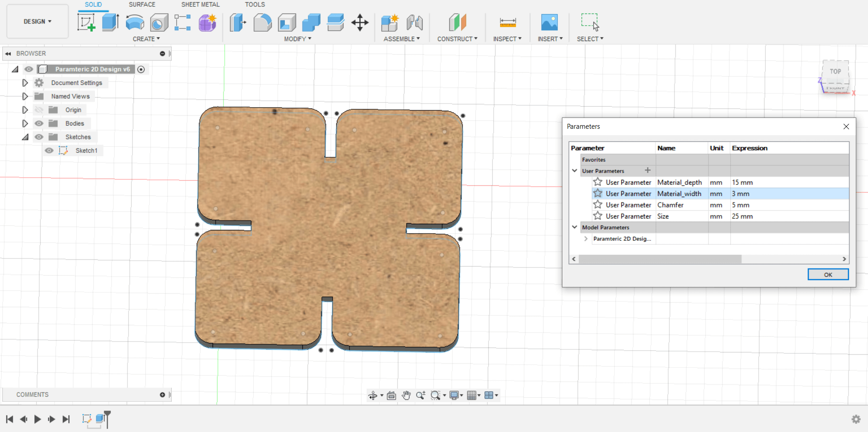Collapse the User Parameters section

(x=575, y=171)
